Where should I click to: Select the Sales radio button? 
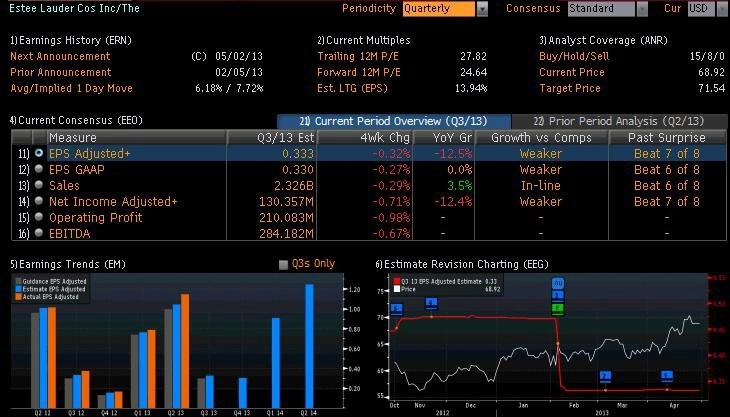tap(39, 185)
